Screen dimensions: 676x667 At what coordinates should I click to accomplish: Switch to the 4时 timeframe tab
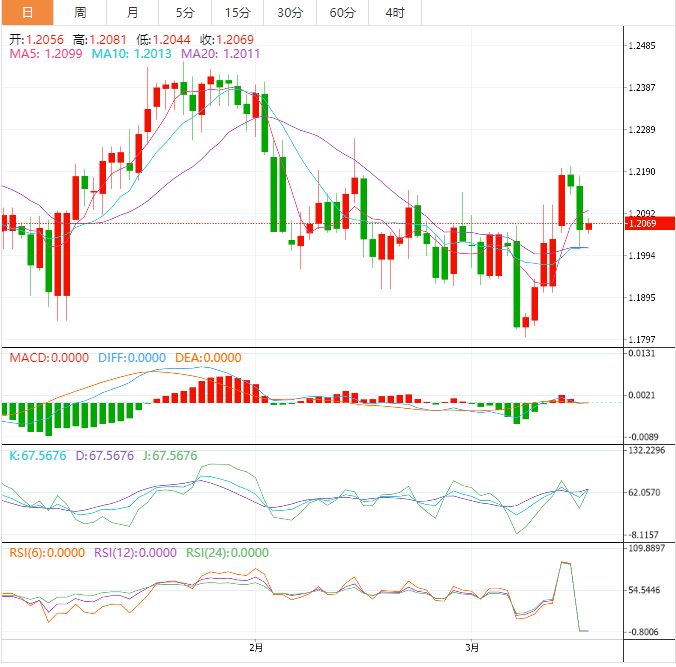click(395, 13)
